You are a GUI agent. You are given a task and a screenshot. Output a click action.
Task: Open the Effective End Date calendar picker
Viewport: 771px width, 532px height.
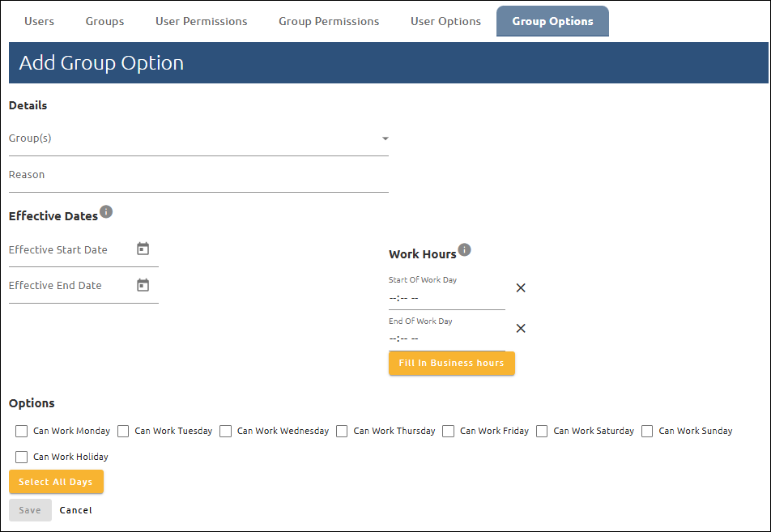click(x=143, y=285)
